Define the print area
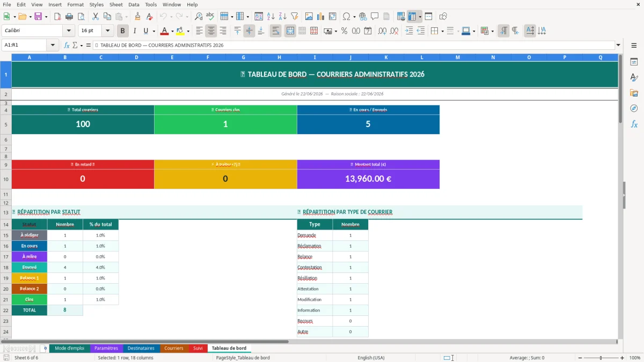This screenshot has height=362, width=644. [401, 17]
